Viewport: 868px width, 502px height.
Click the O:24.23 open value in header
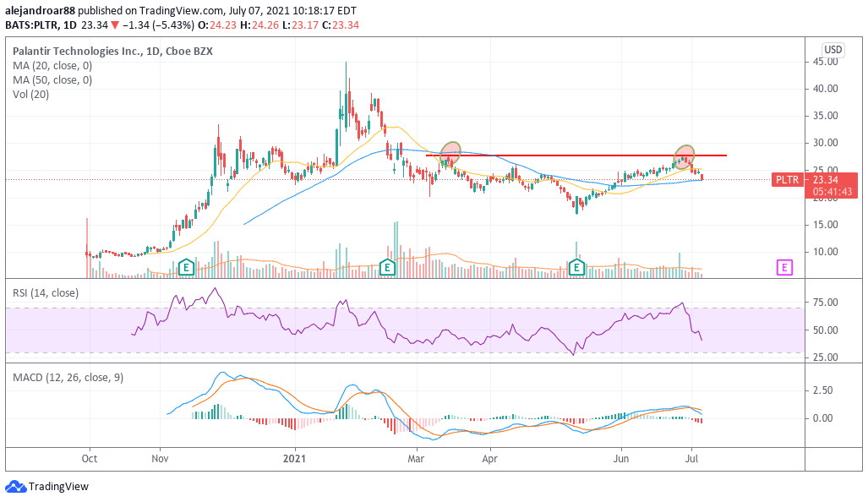[x=216, y=25]
